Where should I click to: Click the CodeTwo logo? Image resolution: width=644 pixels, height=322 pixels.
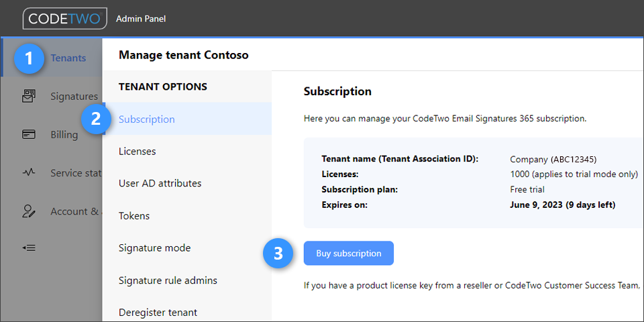(64, 18)
